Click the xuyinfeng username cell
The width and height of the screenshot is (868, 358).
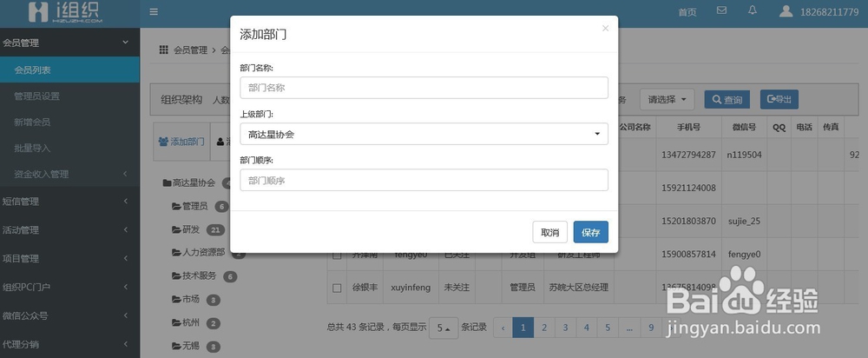click(x=411, y=288)
